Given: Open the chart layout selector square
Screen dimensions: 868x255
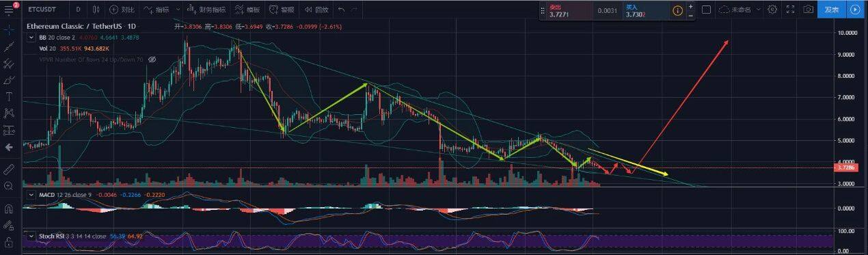Looking at the screenshot, I should [706, 10].
